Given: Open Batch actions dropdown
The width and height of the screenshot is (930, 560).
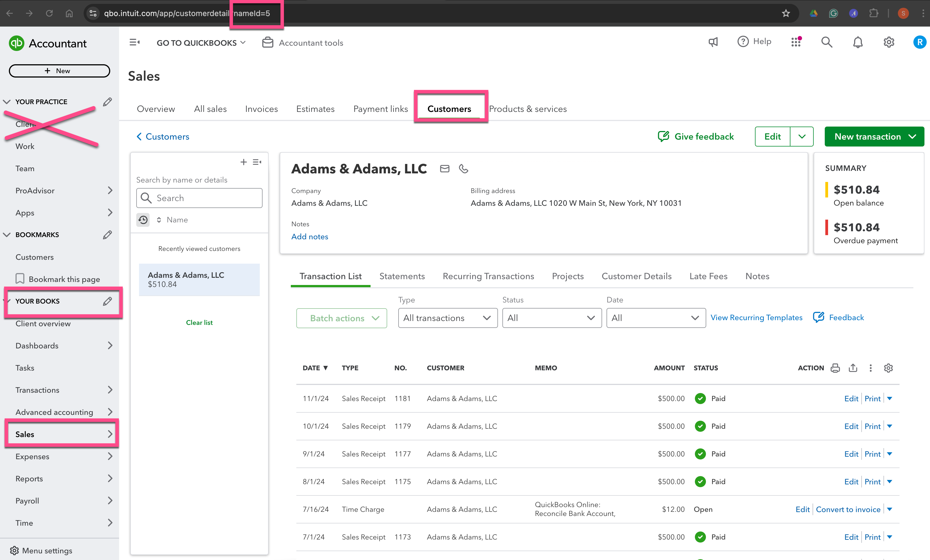Looking at the screenshot, I should tap(341, 318).
